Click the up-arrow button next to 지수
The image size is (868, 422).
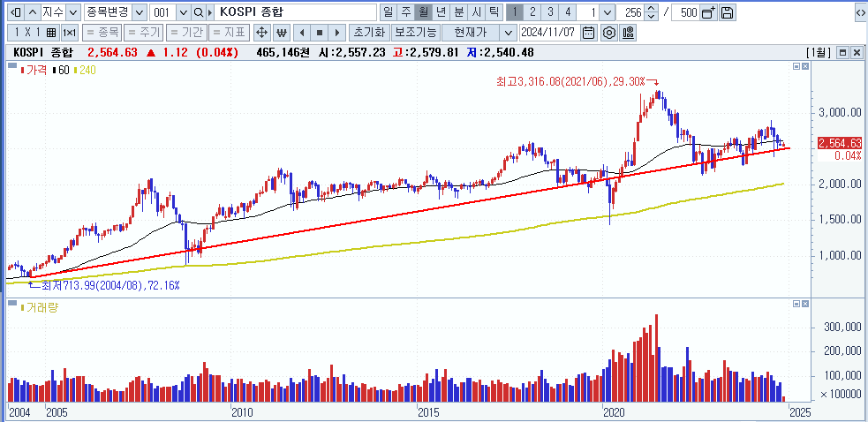click(x=34, y=12)
